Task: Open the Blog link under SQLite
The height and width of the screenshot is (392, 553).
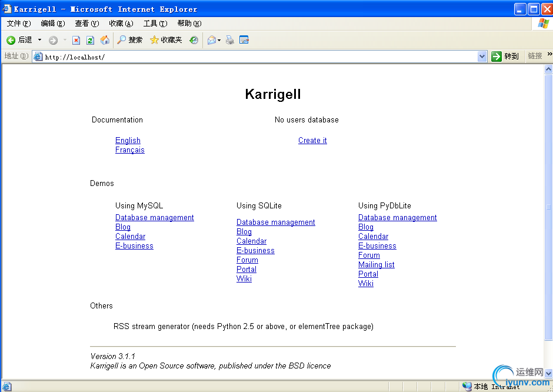Action: tap(244, 232)
